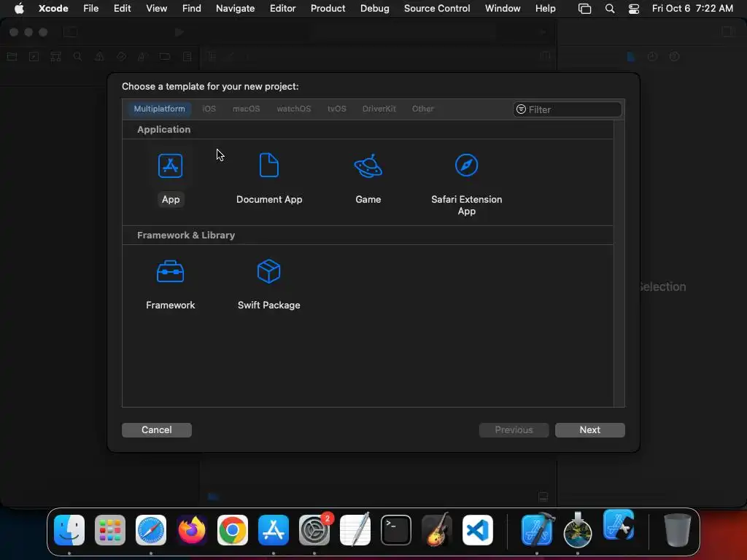Open Launchpad from the Dock
This screenshot has height=560, width=747.
pyautogui.click(x=110, y=530)
